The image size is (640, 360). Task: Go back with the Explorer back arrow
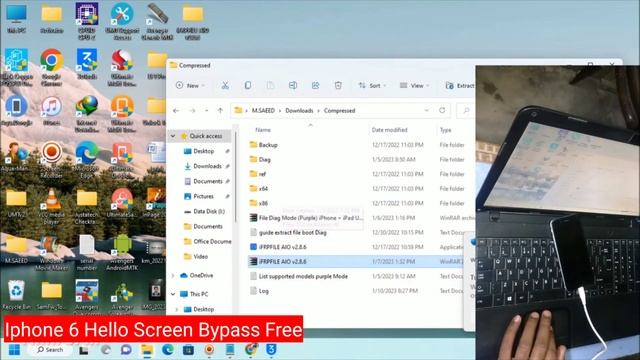click(176, 111)
